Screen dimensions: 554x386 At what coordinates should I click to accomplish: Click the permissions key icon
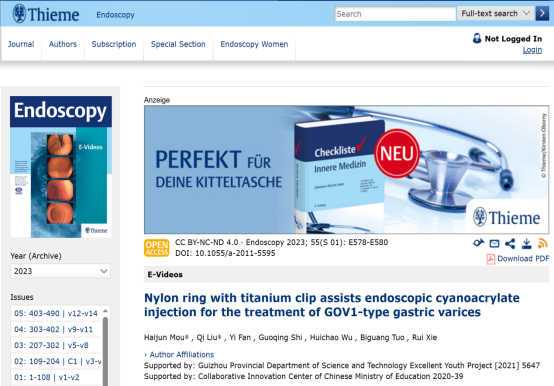click(x=478, y=243)
